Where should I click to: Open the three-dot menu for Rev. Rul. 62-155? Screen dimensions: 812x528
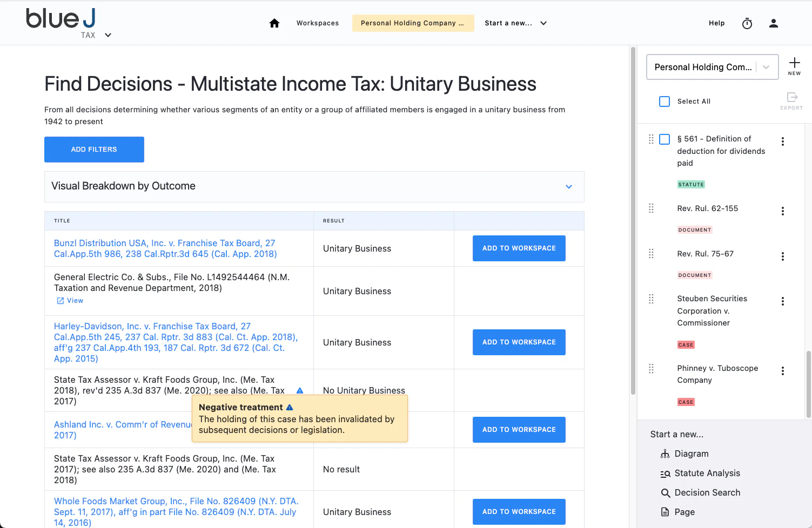coord(783,211)
